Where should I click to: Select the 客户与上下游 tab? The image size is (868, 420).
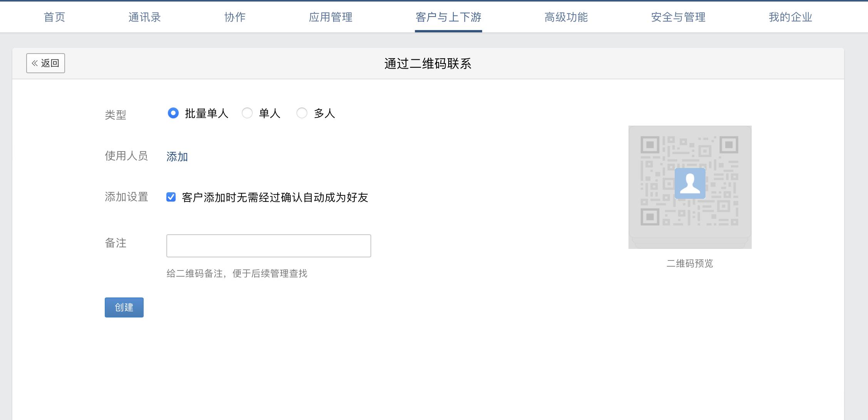pos(448,17)
